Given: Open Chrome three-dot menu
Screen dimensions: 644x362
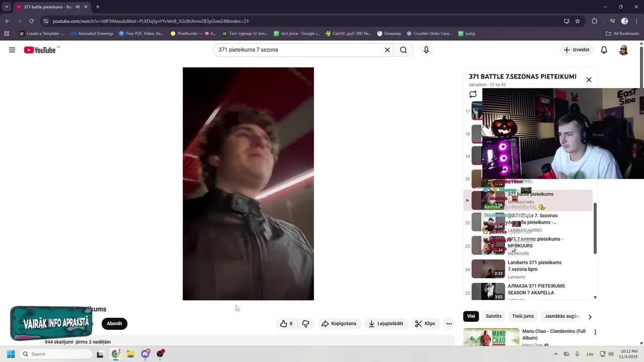Looking at the screenshot, I should click(x=636, y=21).
